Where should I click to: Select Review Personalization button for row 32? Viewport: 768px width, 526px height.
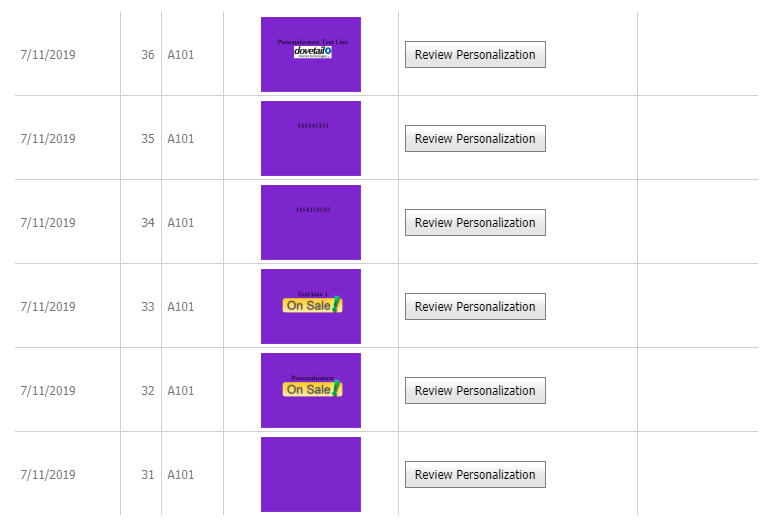click(475, 391)
